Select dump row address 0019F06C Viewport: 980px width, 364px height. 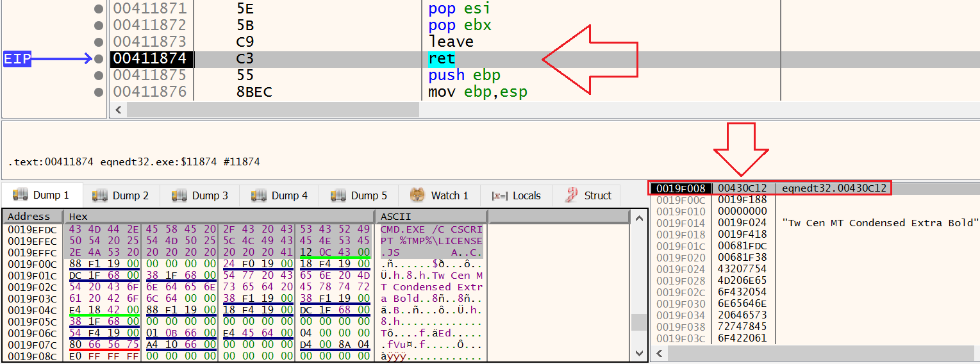[x=32, y=333]
